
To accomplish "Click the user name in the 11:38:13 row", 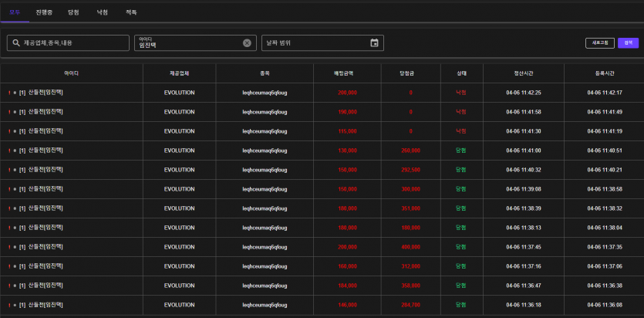I will point(46,228).
